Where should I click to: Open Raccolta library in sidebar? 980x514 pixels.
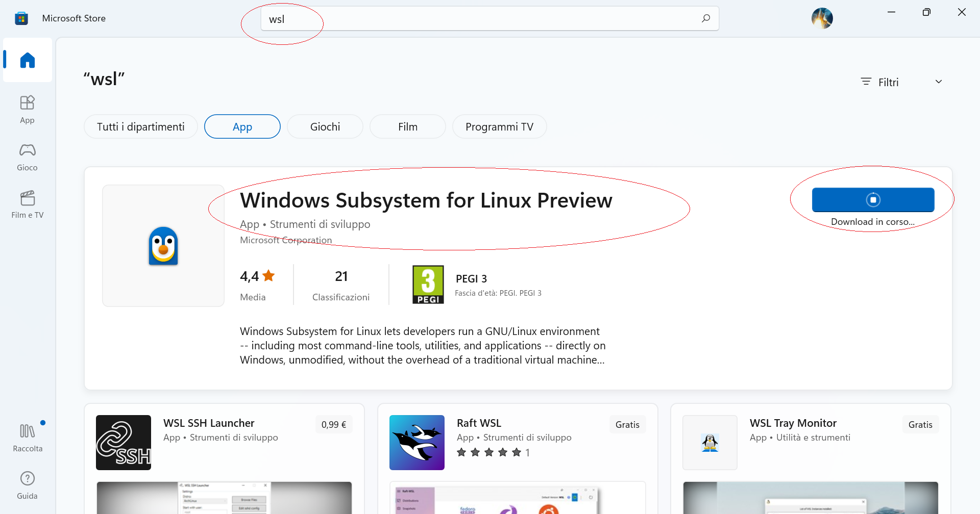tap(28, 438)
